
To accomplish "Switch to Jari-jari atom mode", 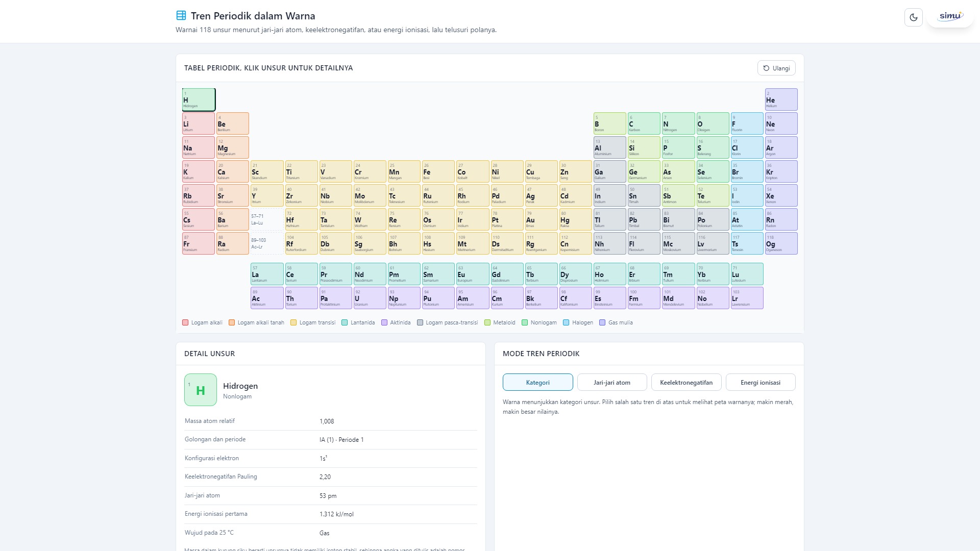I will point(612,382).
